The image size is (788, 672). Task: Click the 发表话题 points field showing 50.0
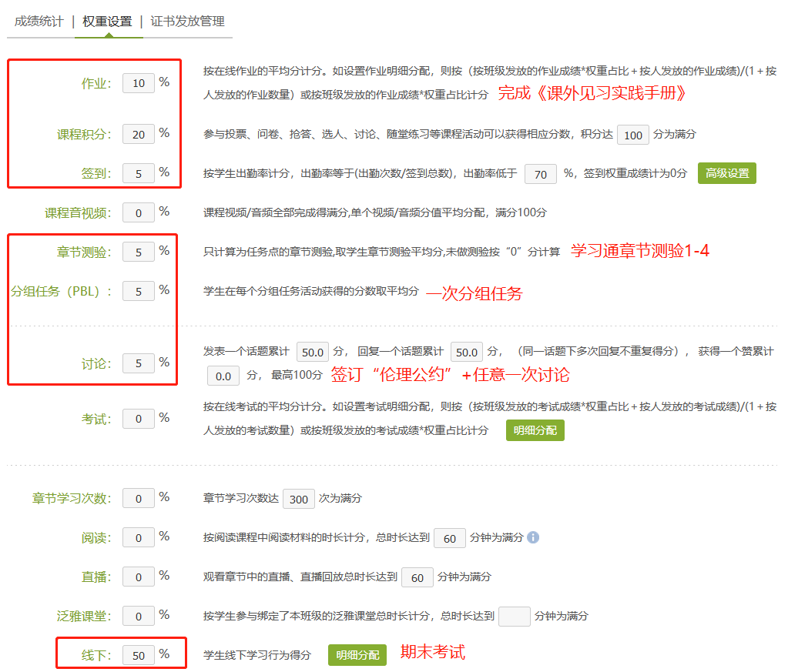click(311, 350)
